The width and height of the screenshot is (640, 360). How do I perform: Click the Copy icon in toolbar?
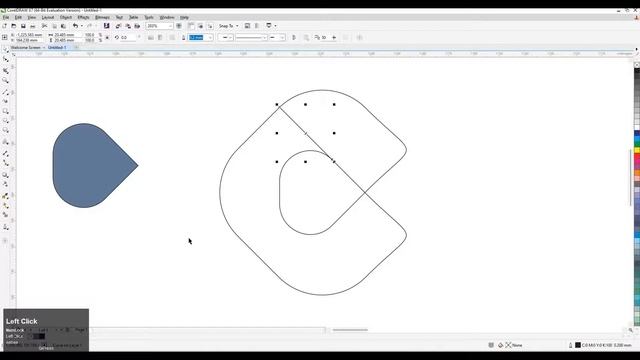[x=54, y=26]
